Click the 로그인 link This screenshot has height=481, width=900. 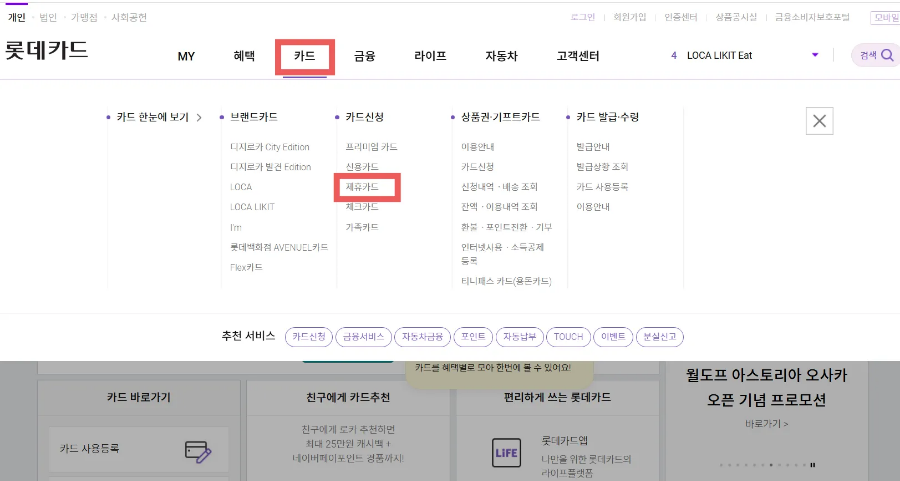coord(583,17)
